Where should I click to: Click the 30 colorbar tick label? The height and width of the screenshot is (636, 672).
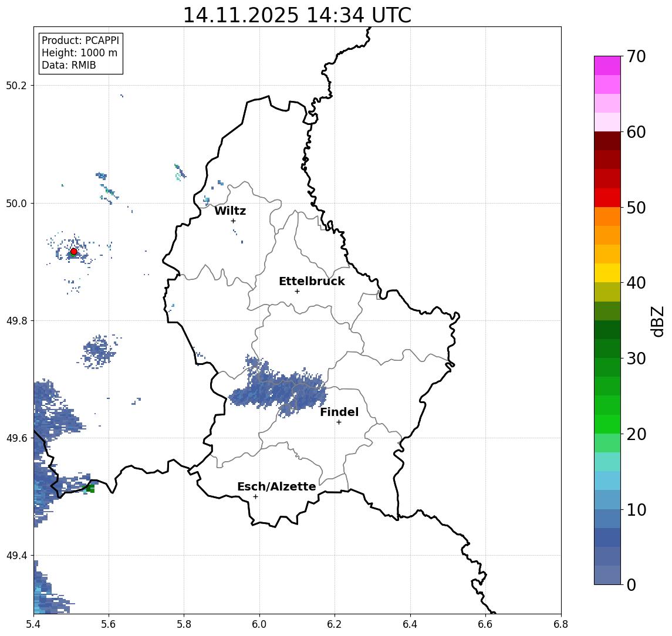pos(636,358)
